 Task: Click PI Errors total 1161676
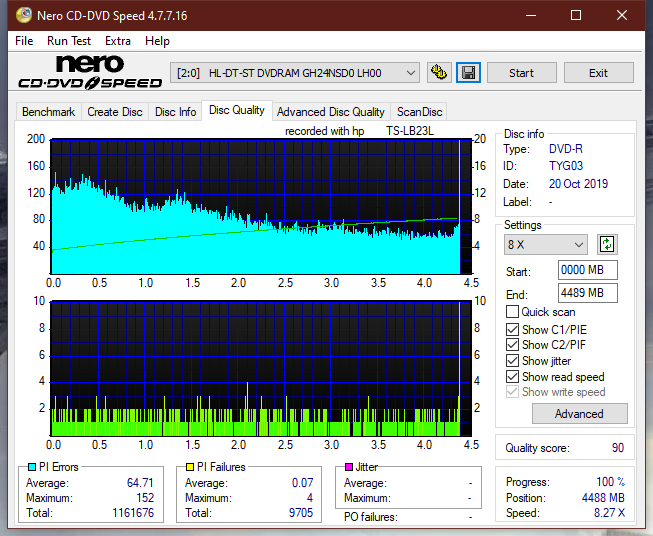click(133, 513)
